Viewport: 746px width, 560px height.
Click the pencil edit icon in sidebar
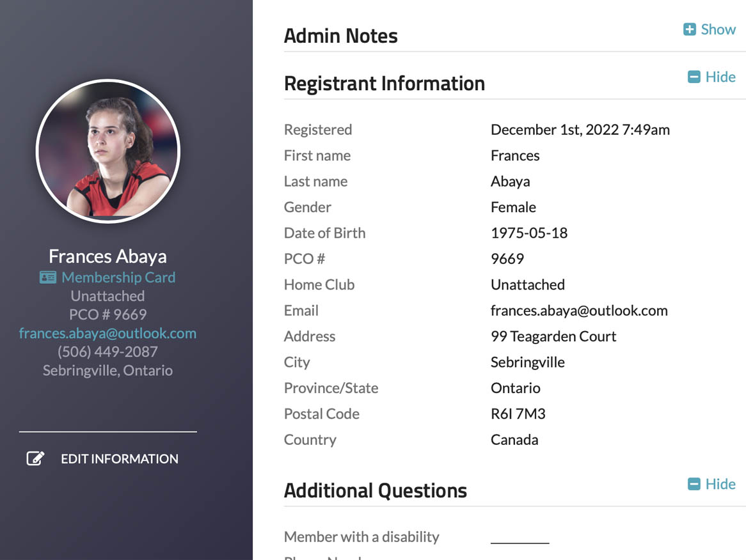point(35,458)
